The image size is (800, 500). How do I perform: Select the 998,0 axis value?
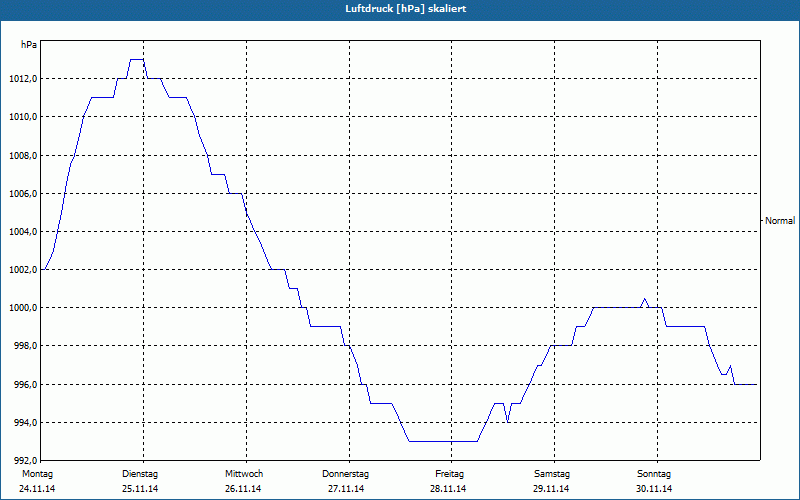[26, 346]
